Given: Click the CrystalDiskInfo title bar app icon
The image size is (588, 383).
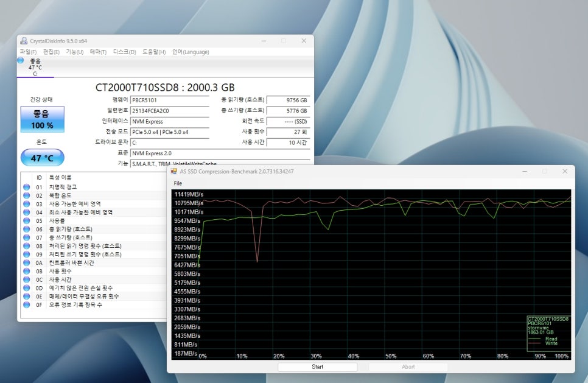Looking at the screenshot, I should coord(24,41).
